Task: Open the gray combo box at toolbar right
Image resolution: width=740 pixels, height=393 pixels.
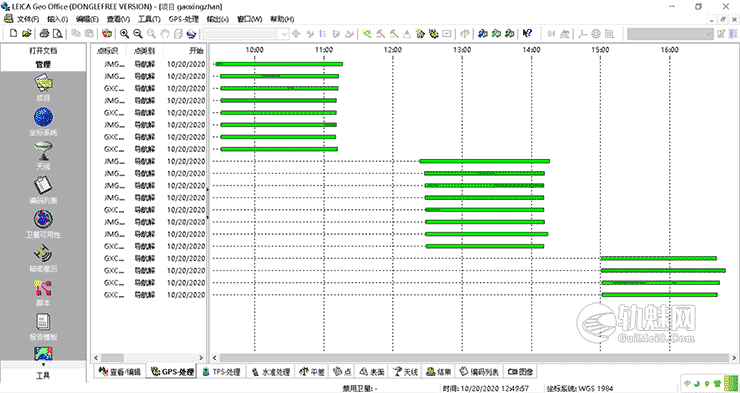Action: [670, 33]
